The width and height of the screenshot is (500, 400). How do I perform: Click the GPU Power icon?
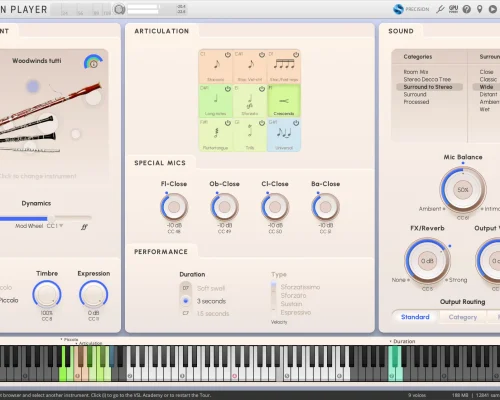tap(453, 9)
